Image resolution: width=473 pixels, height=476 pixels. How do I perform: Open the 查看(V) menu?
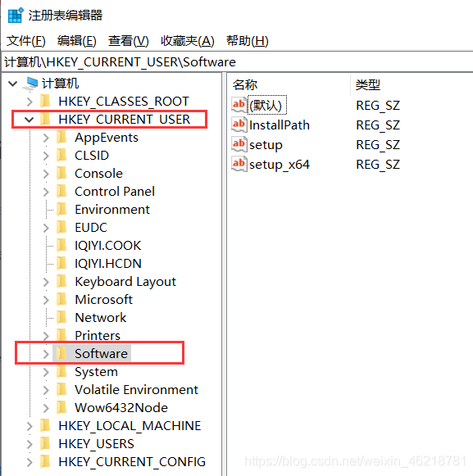tap(129, 41)
